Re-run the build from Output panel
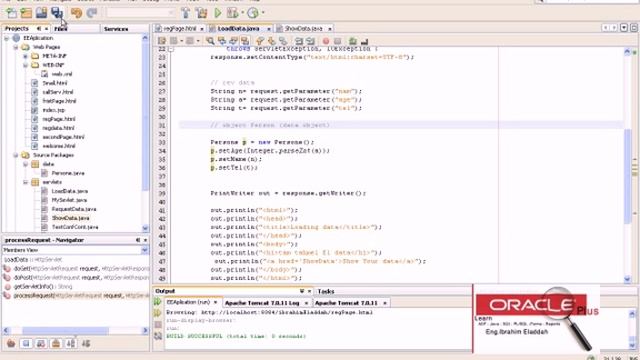Screen dimensions: 640x360 [158, 302]
